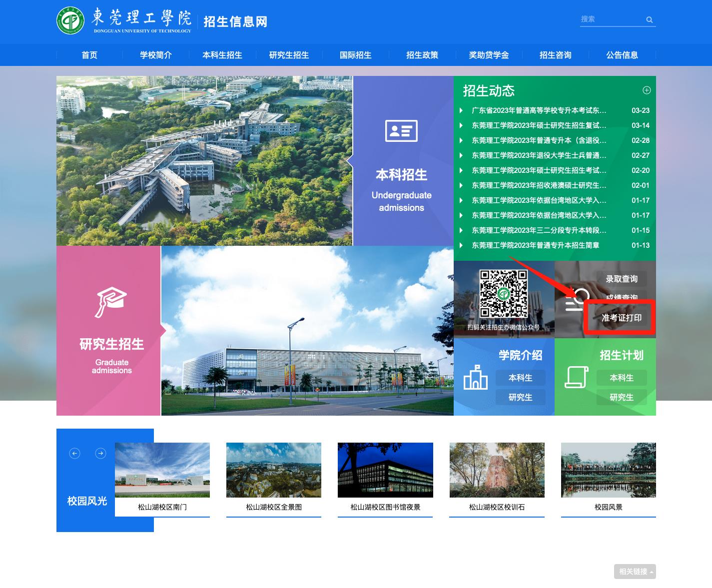Viewport: 712px width, 588px height.
Task: Click the plus icon beside 招生动态
Action: point(647,90)
